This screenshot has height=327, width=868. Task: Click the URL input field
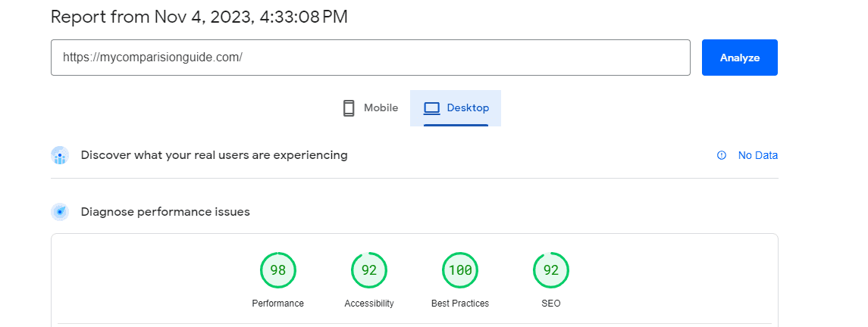click(370, 58)
